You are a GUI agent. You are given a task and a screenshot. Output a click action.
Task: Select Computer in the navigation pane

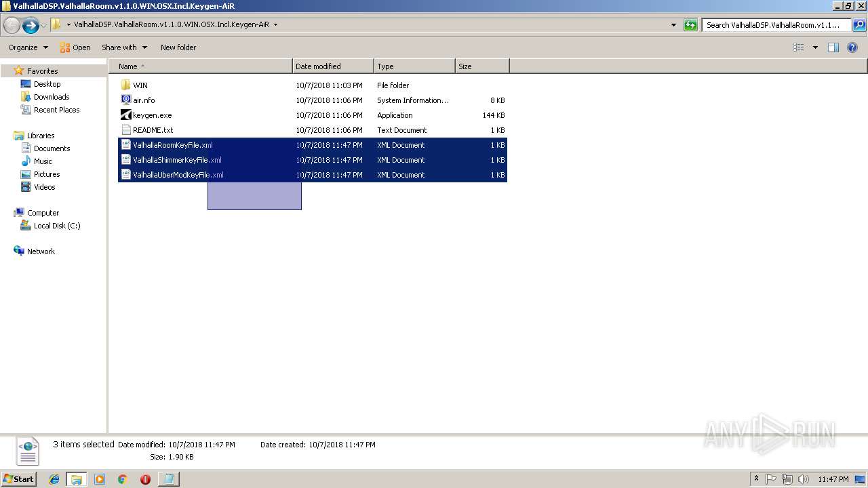43,213
